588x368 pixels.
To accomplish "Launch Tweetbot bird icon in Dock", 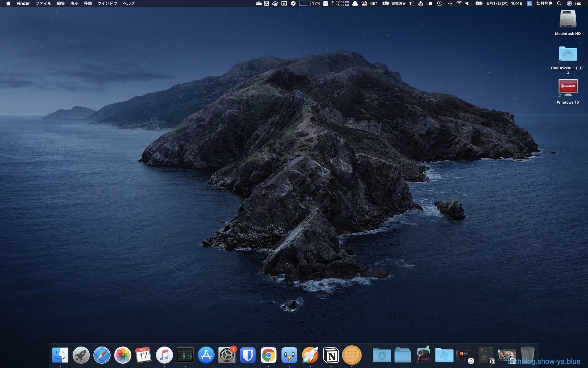I will click(289, 355).
